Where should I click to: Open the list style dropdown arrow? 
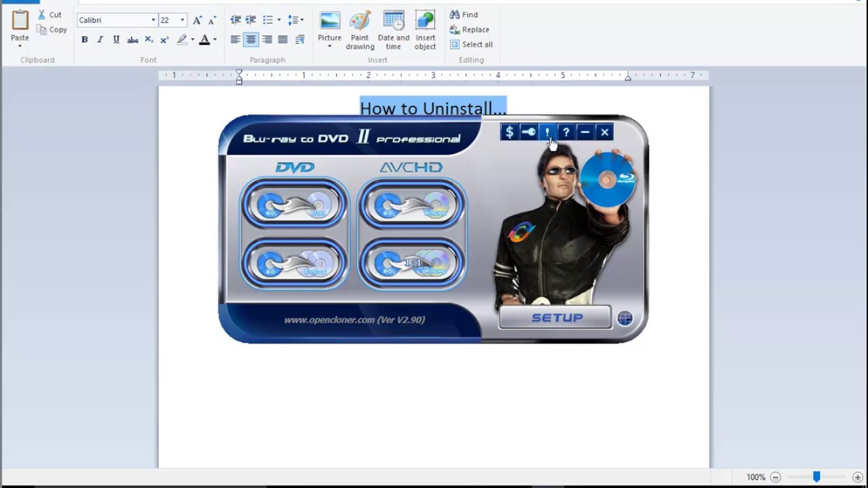279,20
